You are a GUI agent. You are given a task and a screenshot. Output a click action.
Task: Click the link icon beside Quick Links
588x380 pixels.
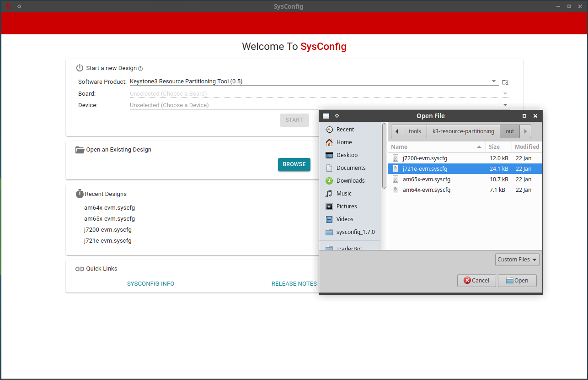coord(80,268)
